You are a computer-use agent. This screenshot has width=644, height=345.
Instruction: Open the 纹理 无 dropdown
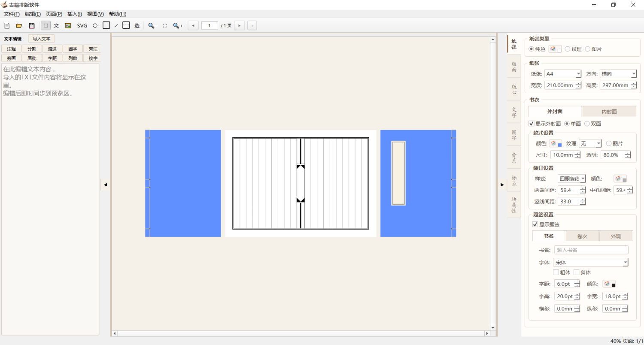[x=590, y=143]
